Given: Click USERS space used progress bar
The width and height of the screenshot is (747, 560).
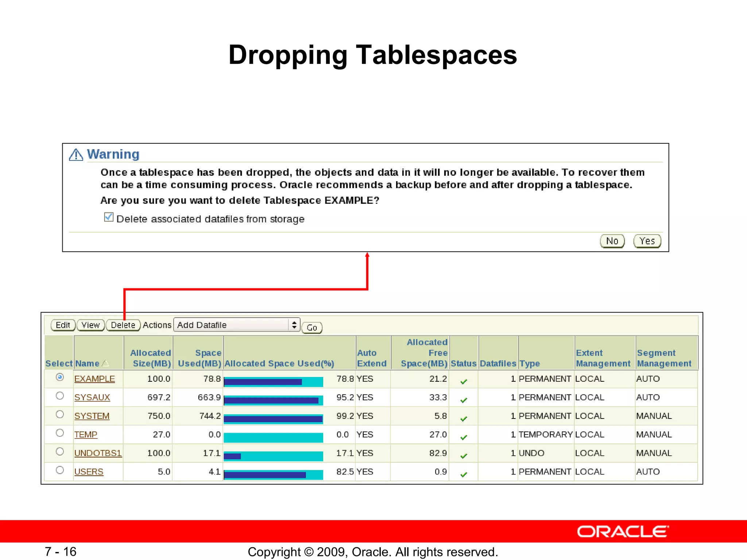Looking at the screenshot, I should point(273,475).
